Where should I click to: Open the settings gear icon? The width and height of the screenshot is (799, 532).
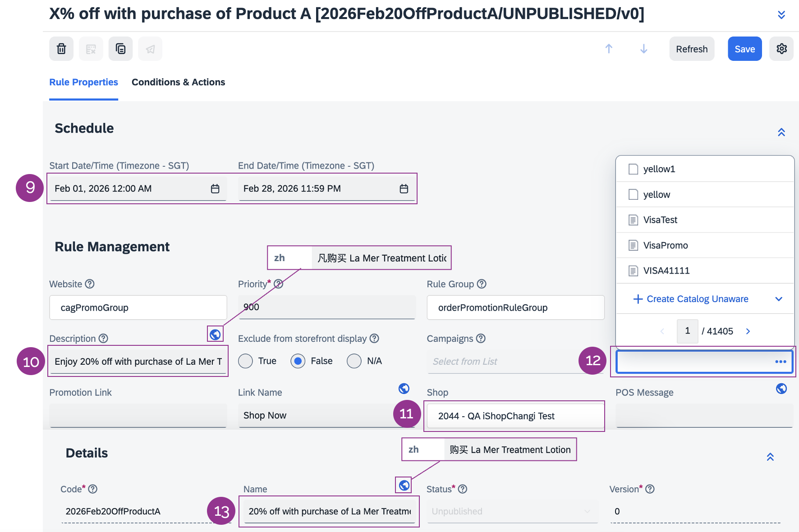(781, 49)
